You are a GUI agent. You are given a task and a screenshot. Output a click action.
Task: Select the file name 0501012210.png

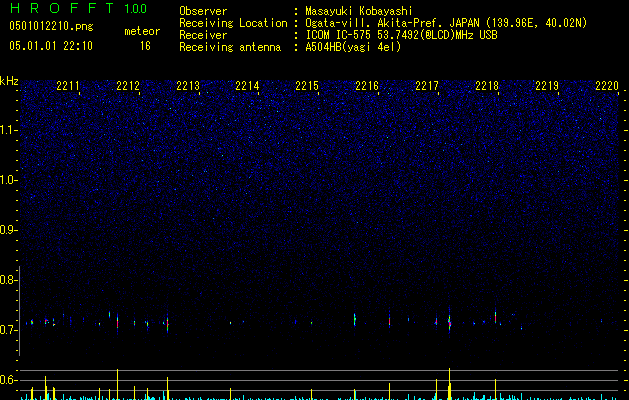point(51,26)
